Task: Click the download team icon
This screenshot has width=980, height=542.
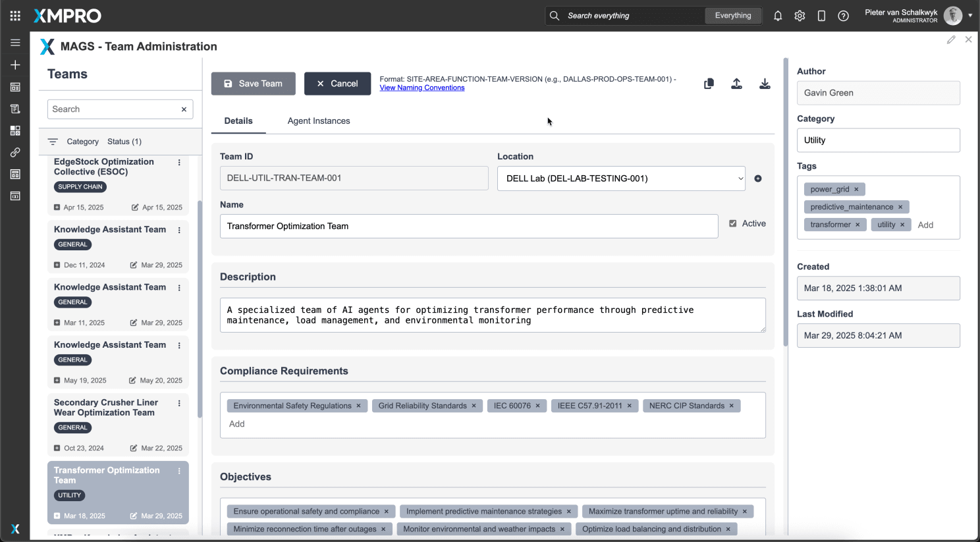Action: click(765, 84)
